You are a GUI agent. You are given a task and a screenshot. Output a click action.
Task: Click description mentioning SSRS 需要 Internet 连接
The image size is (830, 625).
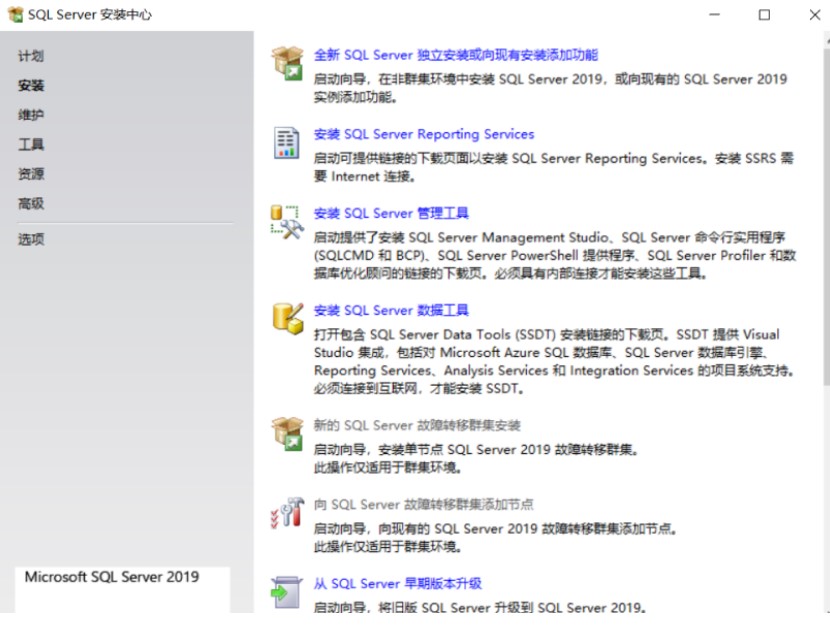tap(554, 167)
